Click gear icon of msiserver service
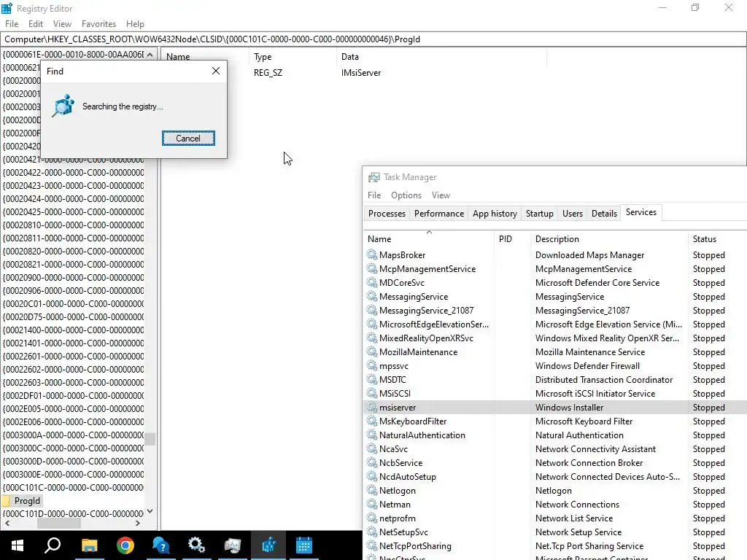747x560 pixels. pos(372,407)
